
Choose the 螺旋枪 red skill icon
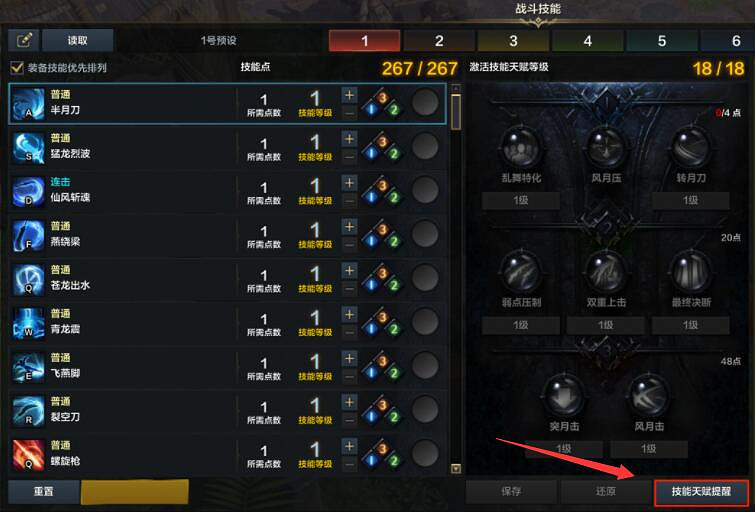28,454
